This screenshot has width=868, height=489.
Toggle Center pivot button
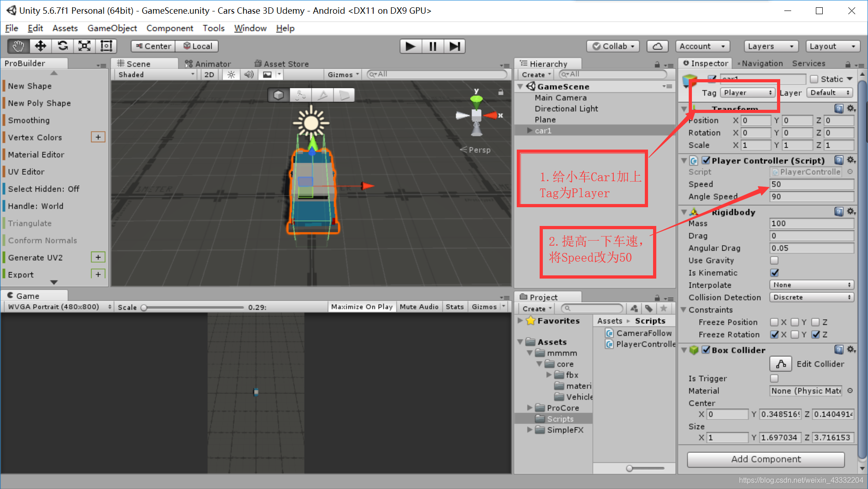(x=153, y=46)
